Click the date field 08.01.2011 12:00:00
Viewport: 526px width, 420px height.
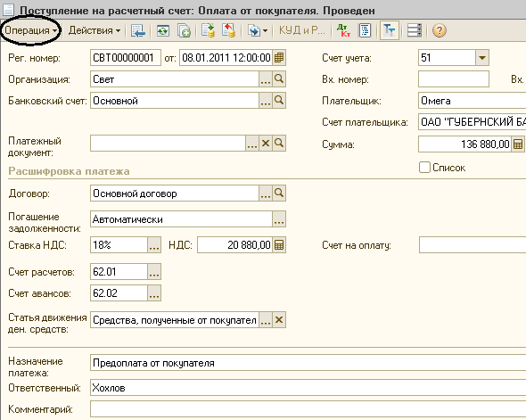pyautogui.click(x=226, y=58)
